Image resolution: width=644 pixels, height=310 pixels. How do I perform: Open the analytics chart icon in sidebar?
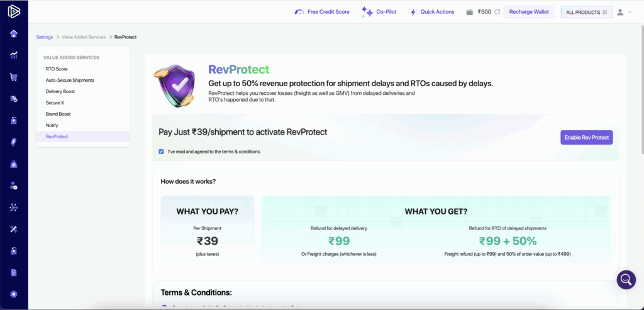point(14,55)
